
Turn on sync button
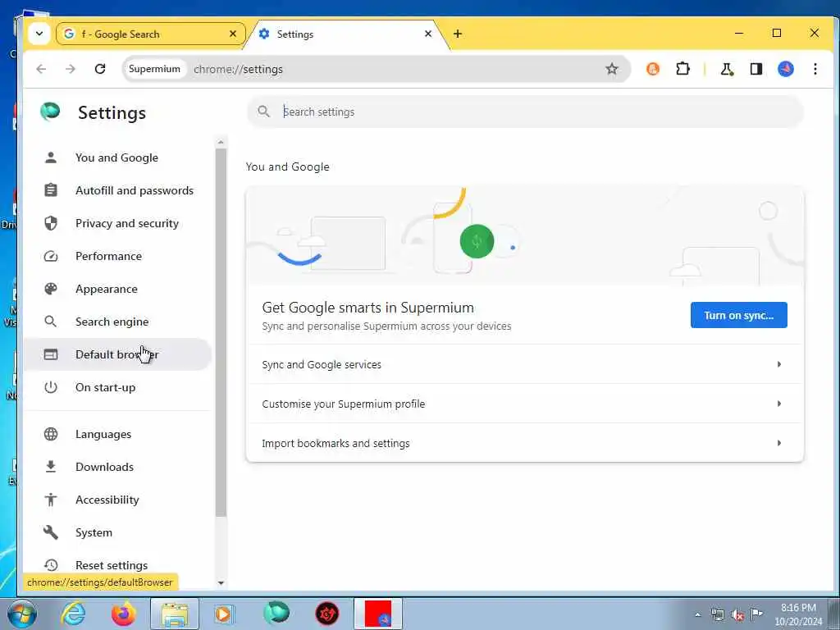(x=739, y=315)
